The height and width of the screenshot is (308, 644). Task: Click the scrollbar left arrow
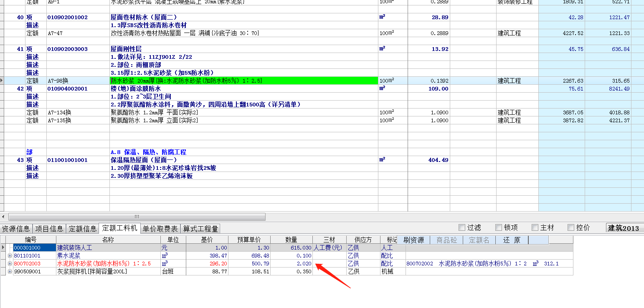coord(3,217)
